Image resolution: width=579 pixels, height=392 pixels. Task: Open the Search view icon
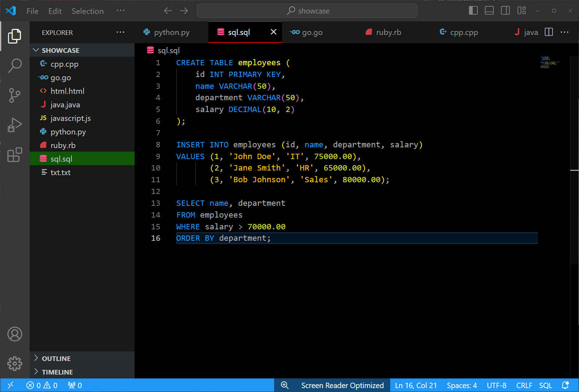coord(15,66)
